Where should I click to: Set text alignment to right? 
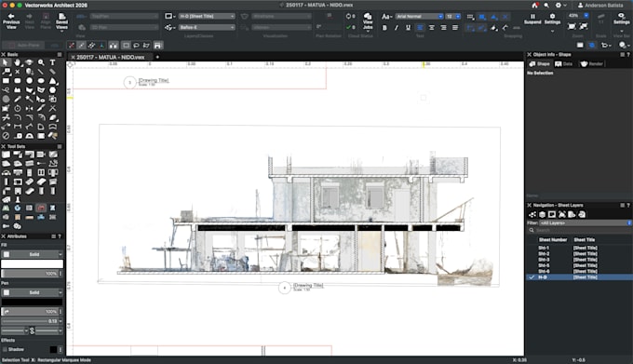click(x=443, y=28)
